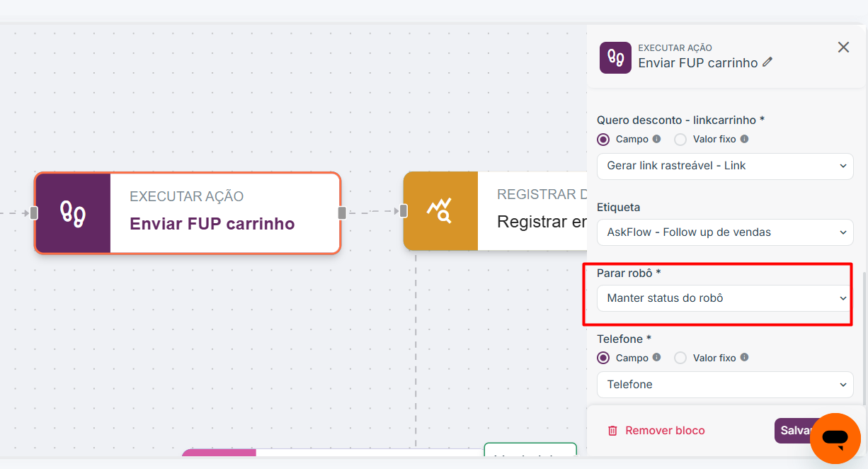Viewport: 868px width, 469px height.
Task: Select Valor fixo radio under Quero desconto linkcarrinho
Action: point(680,140)
